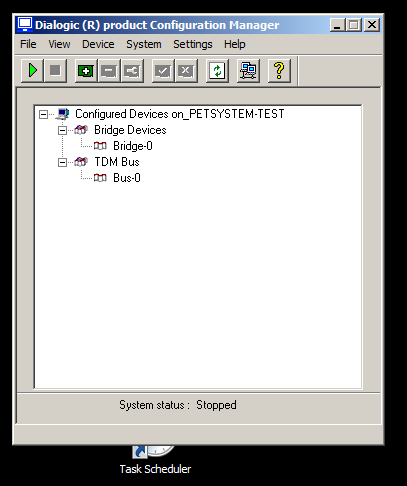Open the Settings menu

pos(193,44)
